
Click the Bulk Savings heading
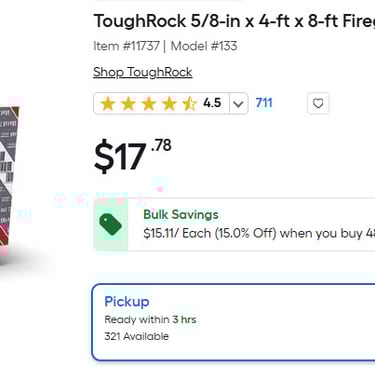(x=181, y=215)
